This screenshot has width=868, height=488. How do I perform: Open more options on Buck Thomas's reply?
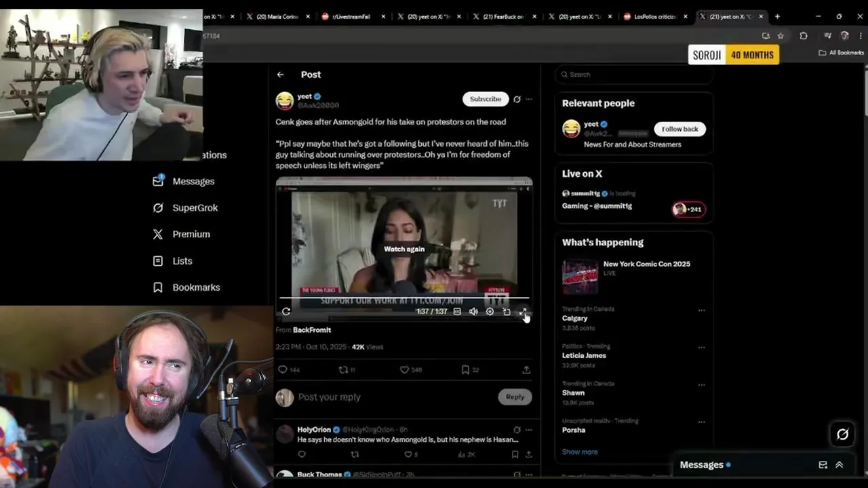pyautogui.click(x=529, y=474)
